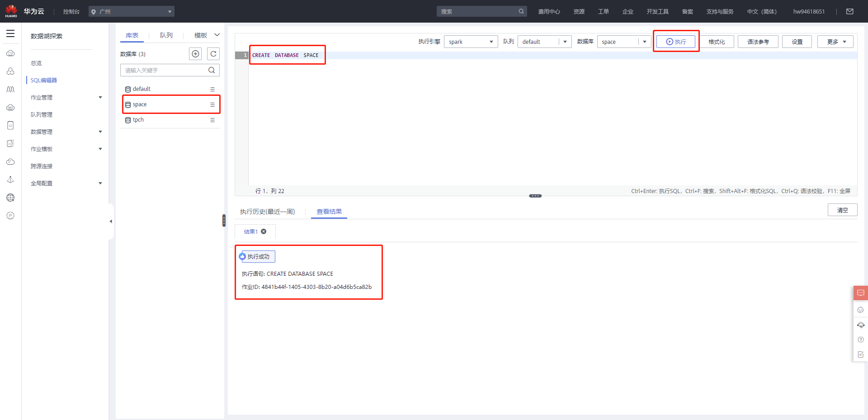Switch to the 模板 tab

pyautogui.click(x=201, y=35)
